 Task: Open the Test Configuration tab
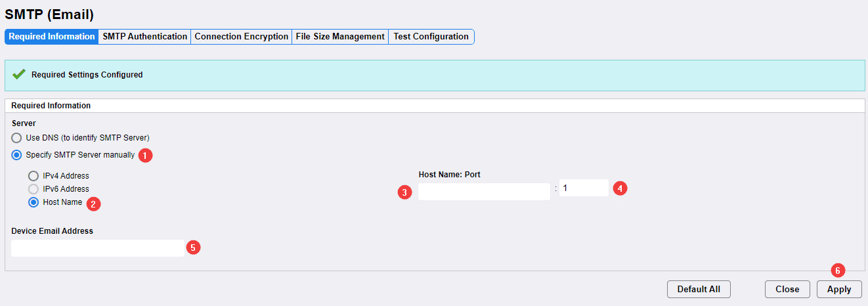(431, 37)
